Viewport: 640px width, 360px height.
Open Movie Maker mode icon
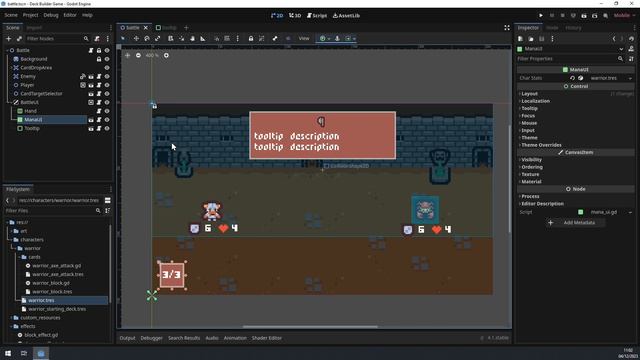(606, 16)
